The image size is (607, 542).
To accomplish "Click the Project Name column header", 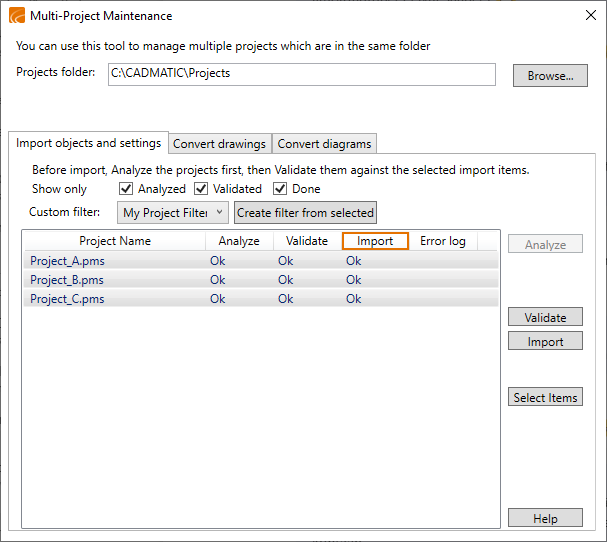I will 115,241.
